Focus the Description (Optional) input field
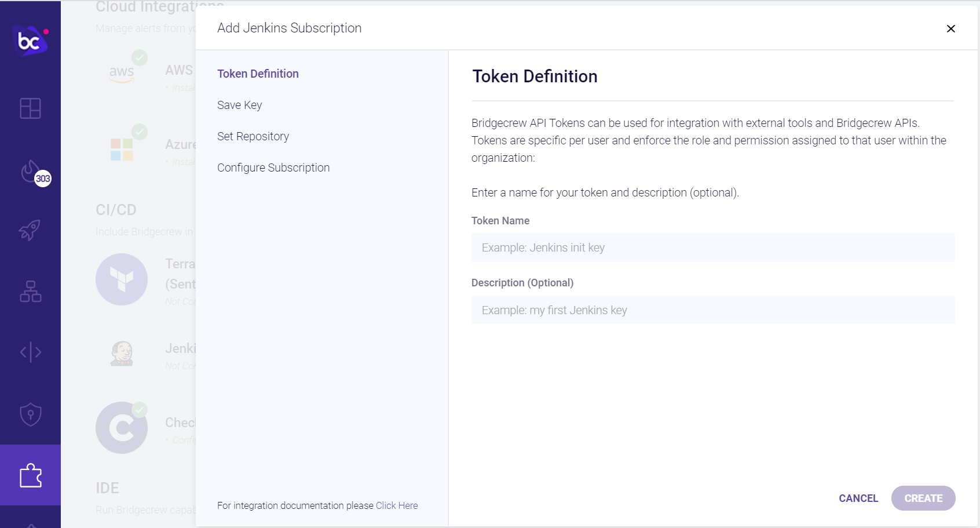This screenshot has width=980, height=528. coord(713,310)
